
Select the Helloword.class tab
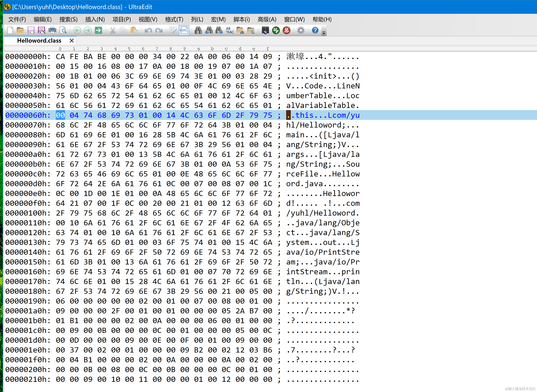39,41
